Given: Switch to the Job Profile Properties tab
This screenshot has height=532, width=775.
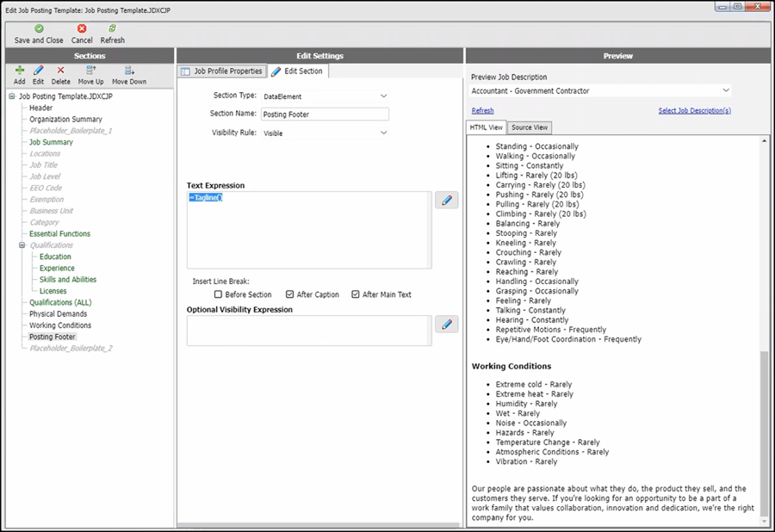Looking at the screenshot, I should coord(221,71).
